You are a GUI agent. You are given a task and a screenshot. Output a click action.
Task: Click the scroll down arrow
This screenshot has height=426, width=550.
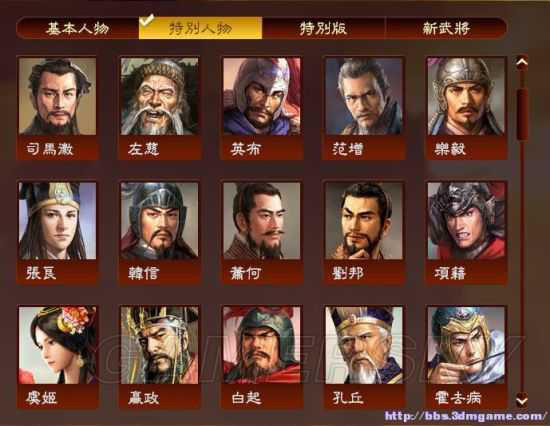pos(522,400)
